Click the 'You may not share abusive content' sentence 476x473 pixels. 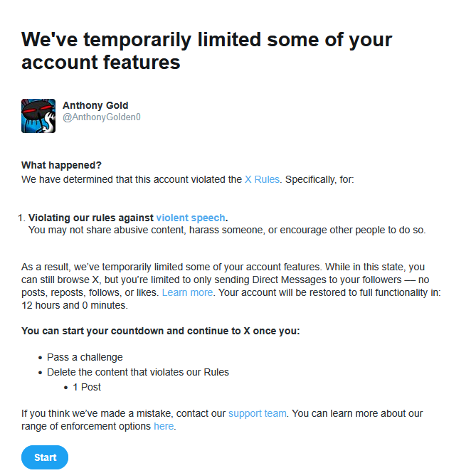coord(226,230)
